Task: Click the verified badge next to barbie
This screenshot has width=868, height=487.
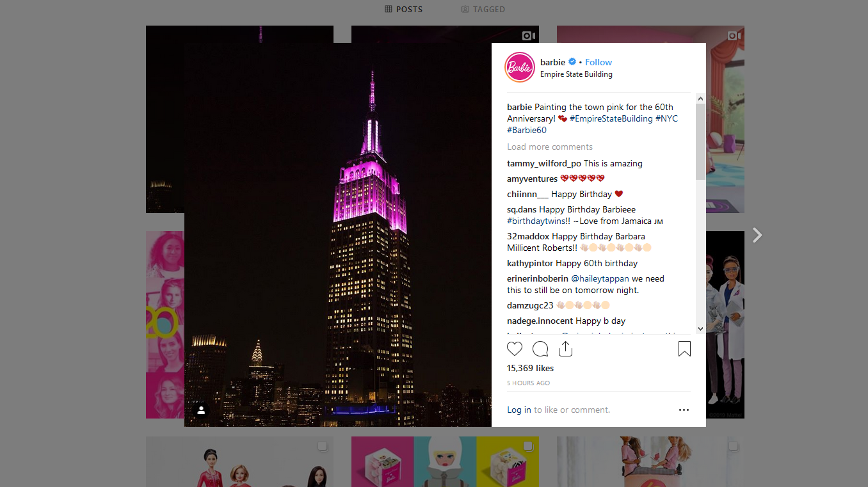Action: pyautogui.click(x=572, y=62)
